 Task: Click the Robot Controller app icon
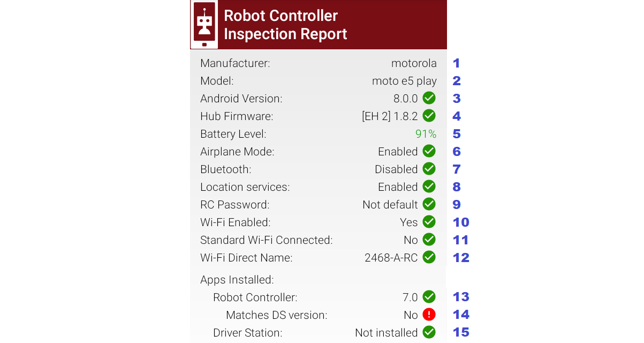204,25
